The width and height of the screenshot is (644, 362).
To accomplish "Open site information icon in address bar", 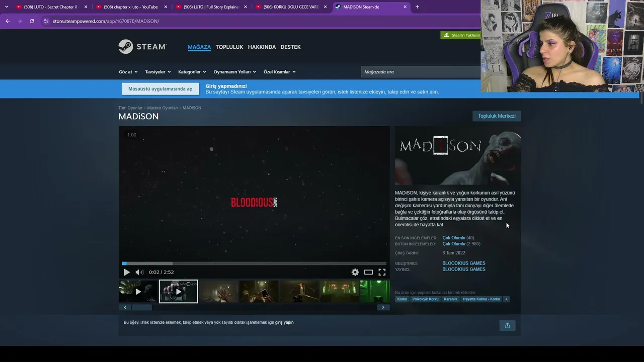I will (x=46, y=21).
